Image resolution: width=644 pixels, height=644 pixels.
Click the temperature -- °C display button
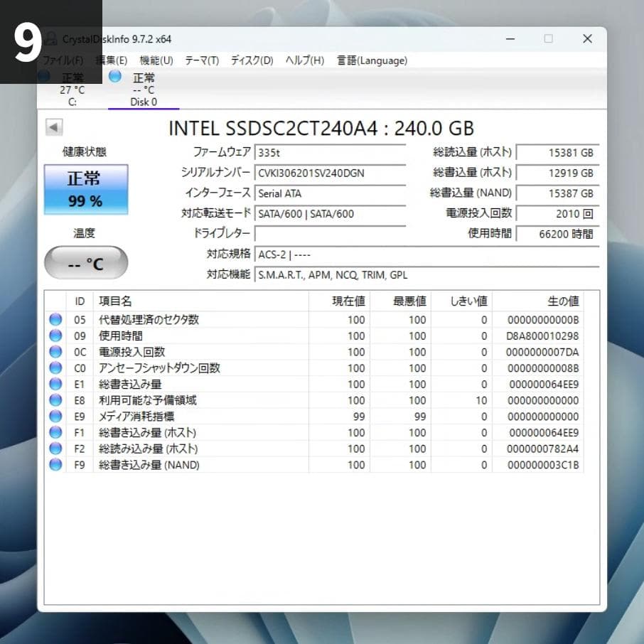85,262
